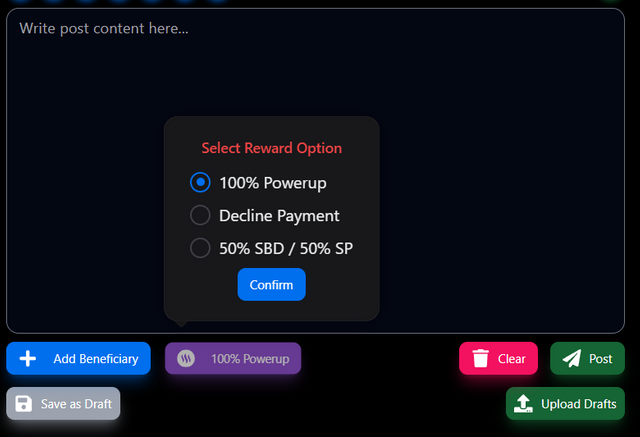This screenshot has height=437, width=640.
Task: Click the '50% SBD / 50% SP' label text
Action: point(286,248)
